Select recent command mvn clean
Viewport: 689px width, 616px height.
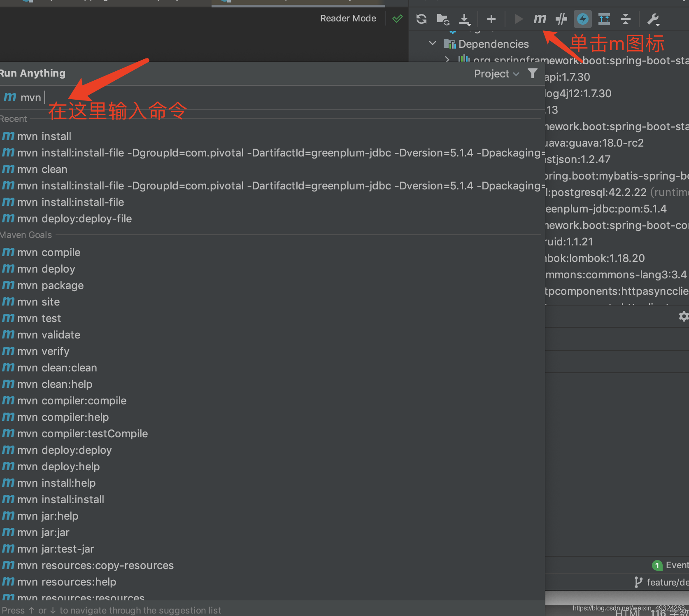[x=272, y=169]
